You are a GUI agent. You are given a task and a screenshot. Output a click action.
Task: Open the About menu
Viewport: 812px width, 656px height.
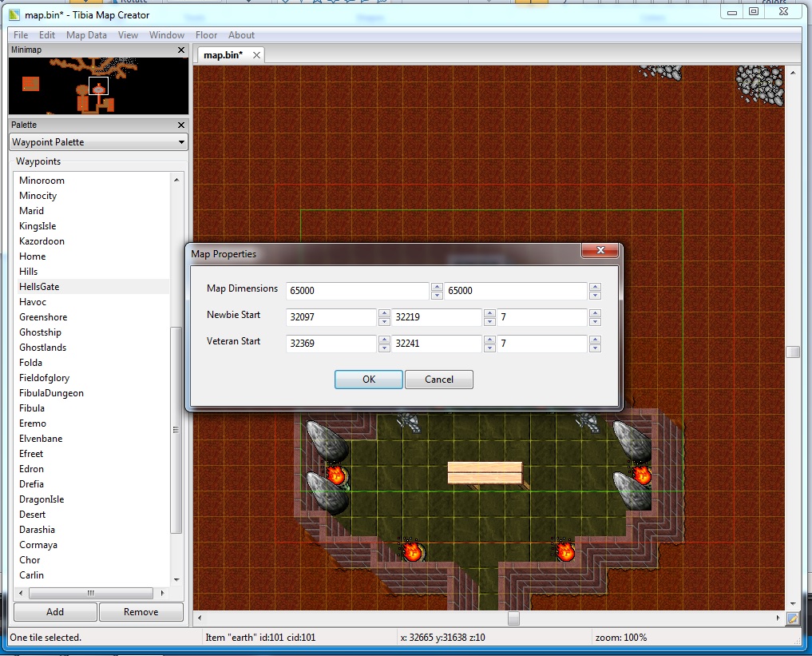tap(241, 35)
